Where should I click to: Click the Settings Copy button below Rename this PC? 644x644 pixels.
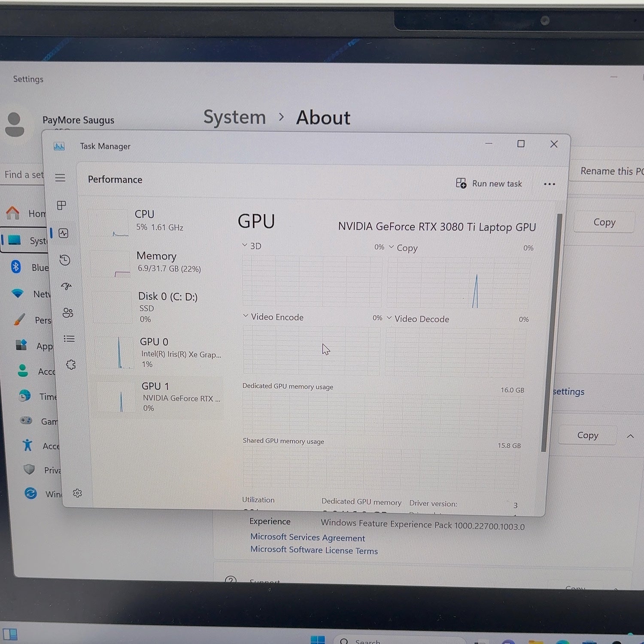(604, 222)
